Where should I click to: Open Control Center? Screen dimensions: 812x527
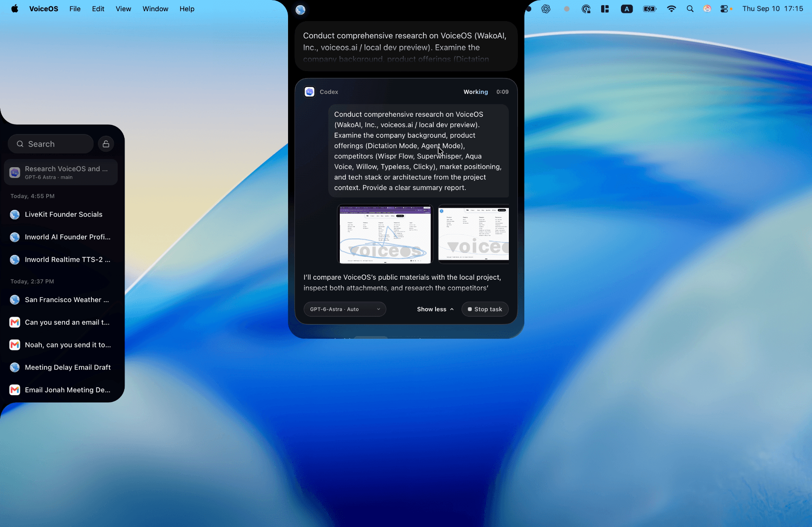pyautogui.click(x=724, y=9)
